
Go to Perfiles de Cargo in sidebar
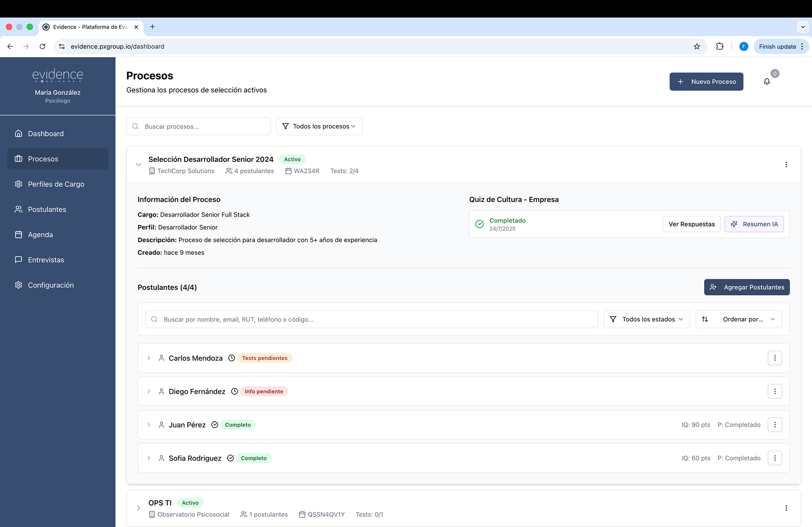point(56,184)
